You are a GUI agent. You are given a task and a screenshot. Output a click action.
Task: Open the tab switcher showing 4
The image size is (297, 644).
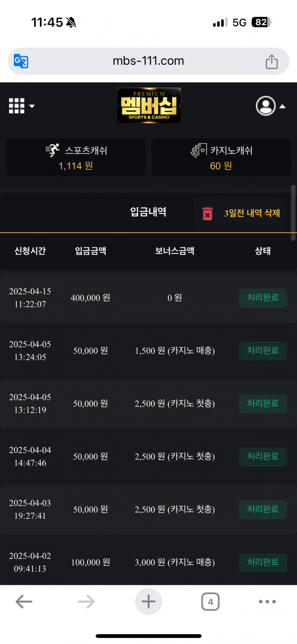(210, 602)
